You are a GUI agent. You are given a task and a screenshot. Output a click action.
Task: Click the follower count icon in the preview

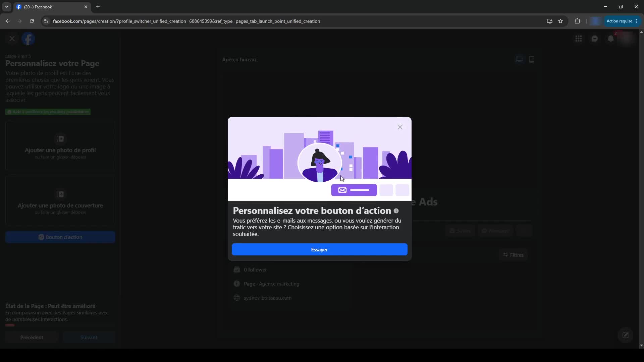[x=237, y=269]
